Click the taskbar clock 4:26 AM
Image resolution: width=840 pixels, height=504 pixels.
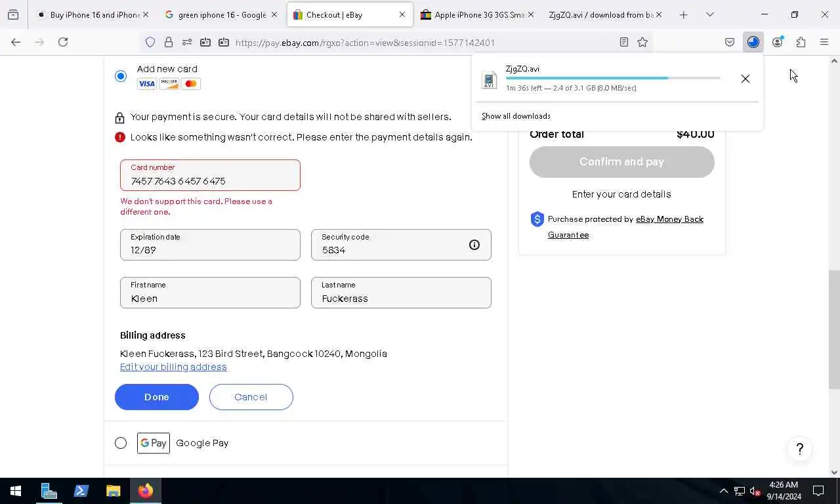[784, 491]
